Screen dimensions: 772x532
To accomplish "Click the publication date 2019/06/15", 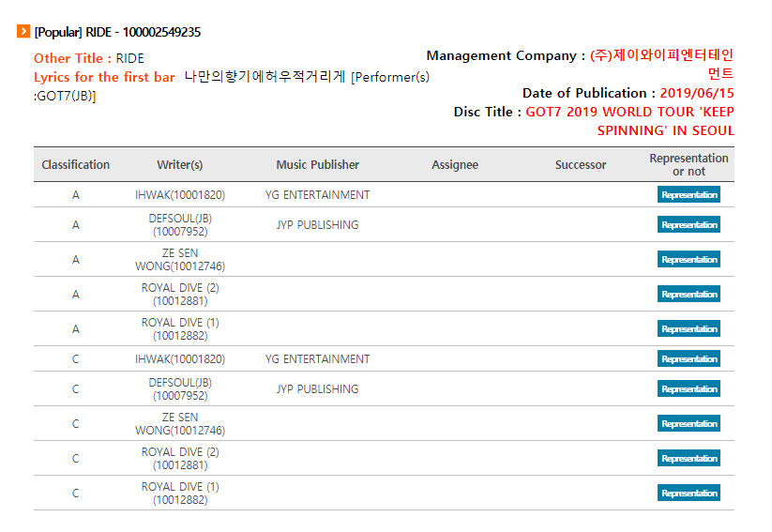I will tap(697, 93).
